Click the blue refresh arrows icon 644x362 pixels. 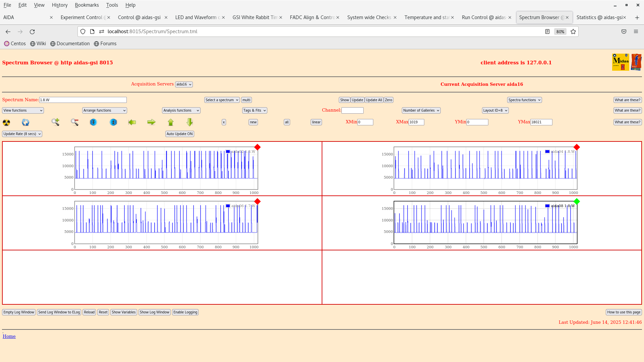click(25, 122)
